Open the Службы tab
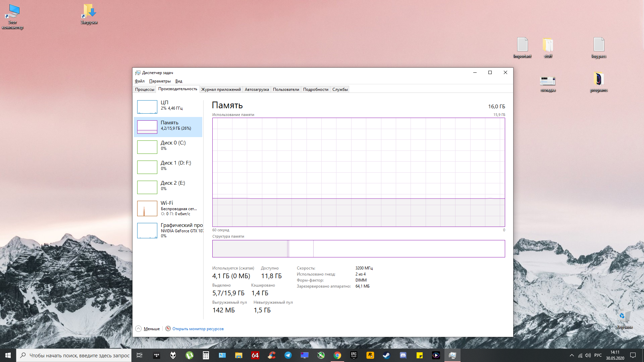Screen dimensions: 644x362 point(340,89)
